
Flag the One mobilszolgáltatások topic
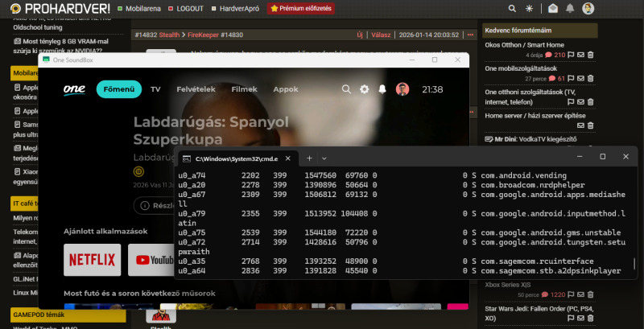tap(571, 78)
